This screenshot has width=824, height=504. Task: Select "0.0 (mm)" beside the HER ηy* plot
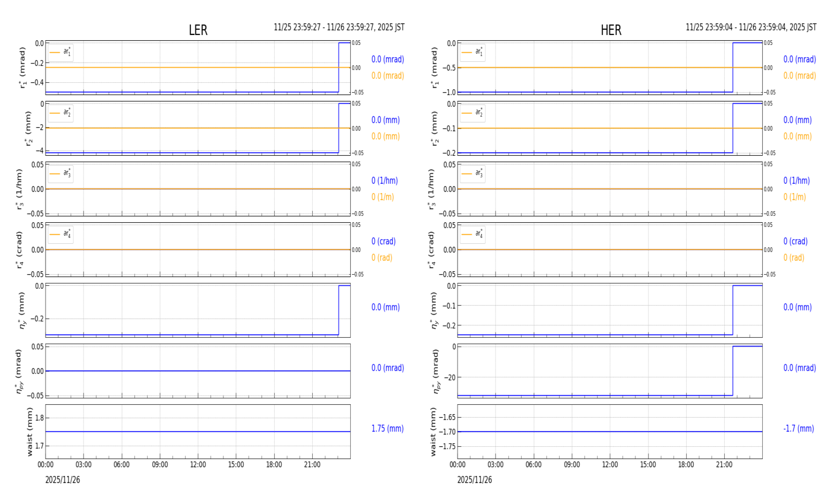pos(798,307)
